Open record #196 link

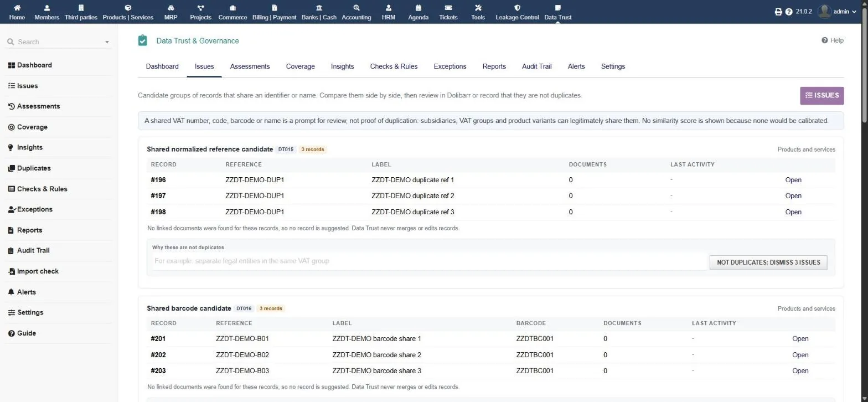click(158, 180)
